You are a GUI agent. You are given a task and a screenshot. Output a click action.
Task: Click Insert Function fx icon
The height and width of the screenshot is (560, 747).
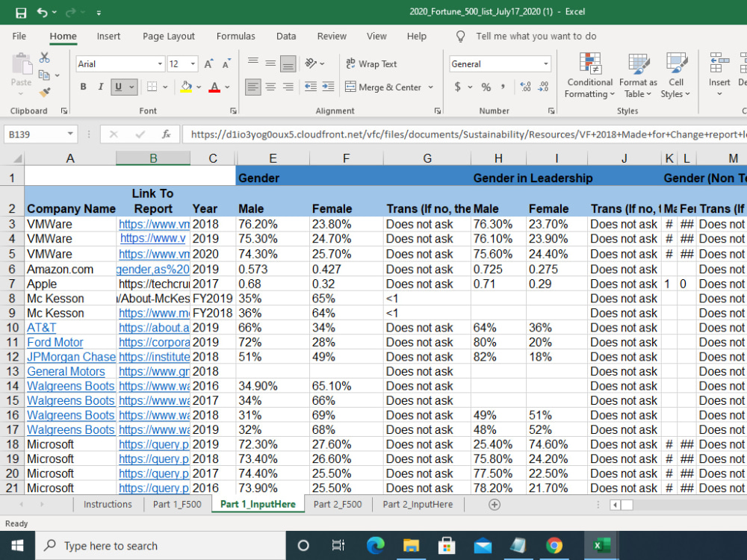[x=166, y=134]
